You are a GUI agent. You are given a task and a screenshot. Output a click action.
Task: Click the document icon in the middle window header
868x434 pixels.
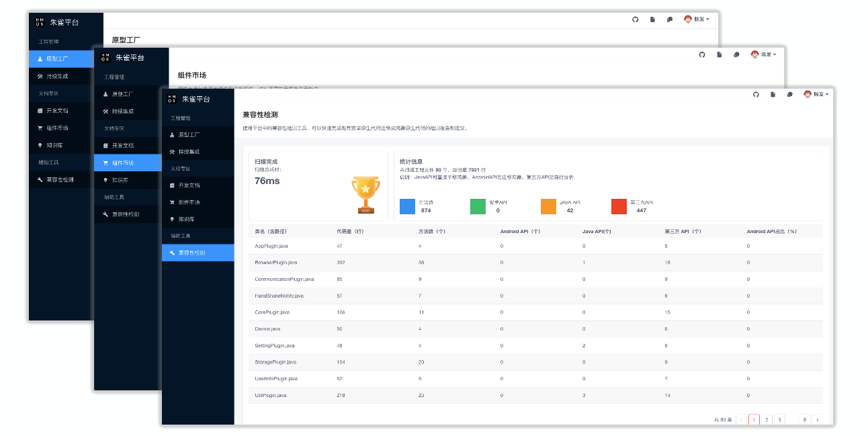pos(719,54)
